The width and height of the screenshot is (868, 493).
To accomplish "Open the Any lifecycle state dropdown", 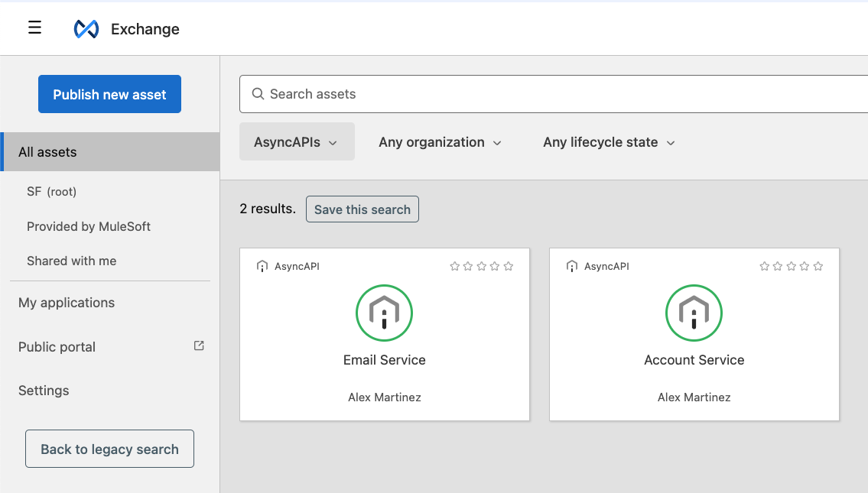I will [608, 141].
